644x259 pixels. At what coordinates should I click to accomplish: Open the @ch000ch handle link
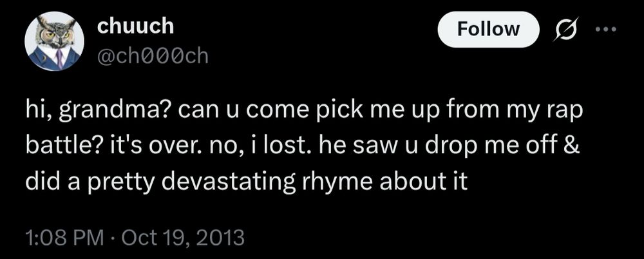[x=153, y=57]
